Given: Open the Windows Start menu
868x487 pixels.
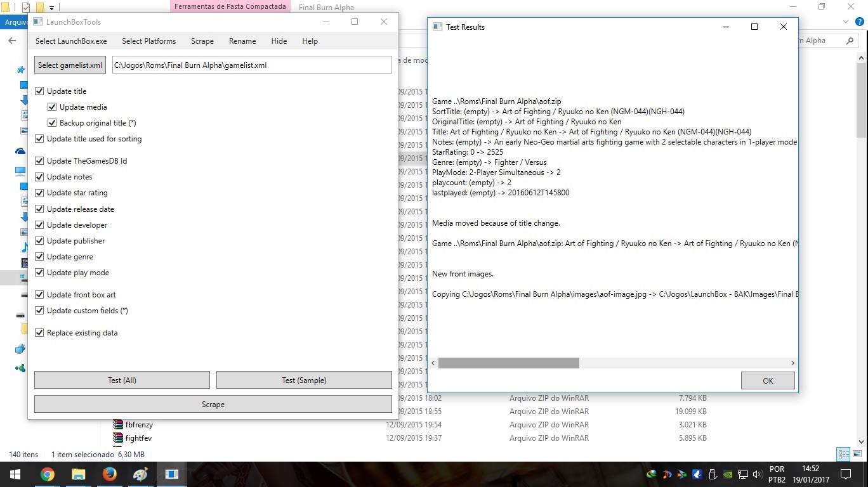Looking at the screenshot, I should point(15,474).
